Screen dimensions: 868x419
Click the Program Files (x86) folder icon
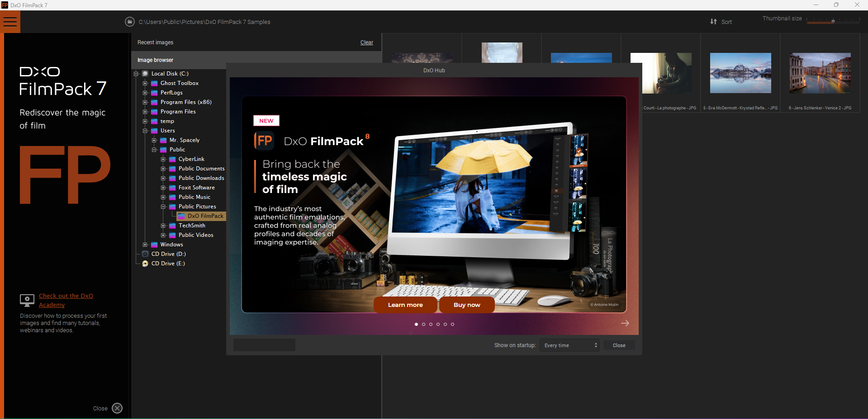coord(154,102)
